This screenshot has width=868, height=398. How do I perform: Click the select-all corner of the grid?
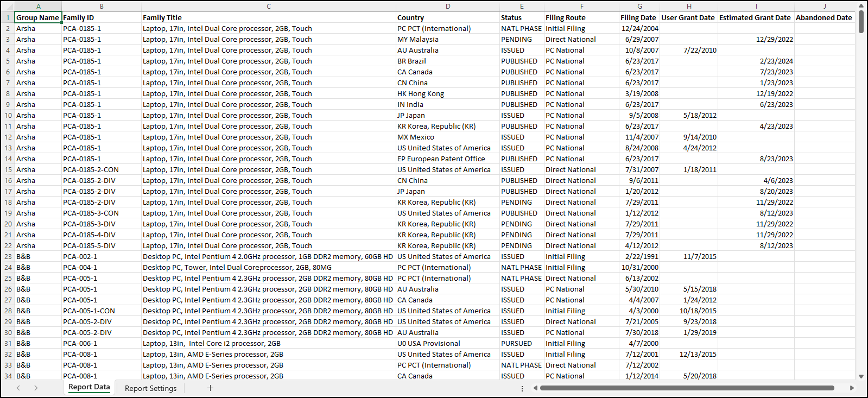[x=8, y=7]
